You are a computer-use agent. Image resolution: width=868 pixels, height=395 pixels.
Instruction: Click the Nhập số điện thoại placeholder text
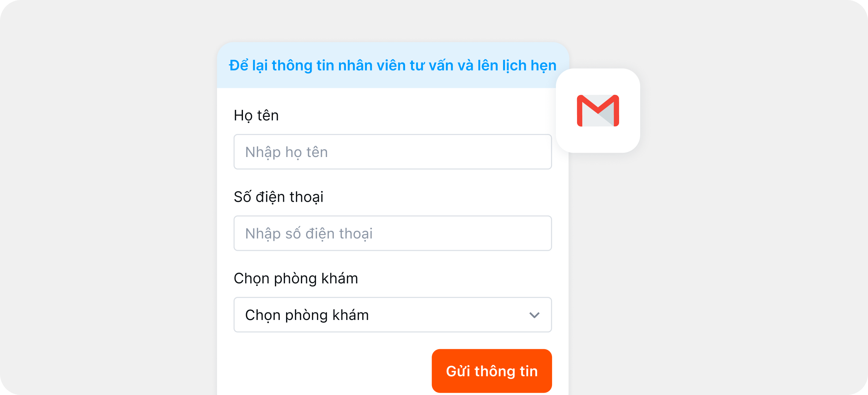coord(309,233)
